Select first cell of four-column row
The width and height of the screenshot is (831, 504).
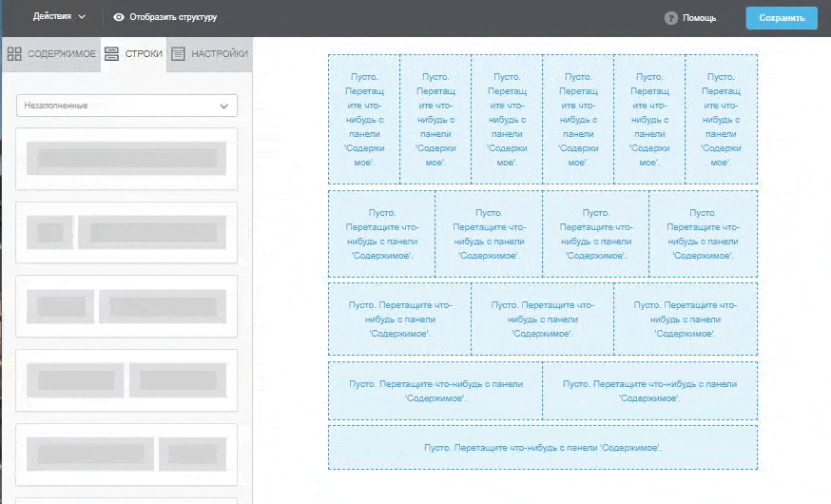[381, 234]
